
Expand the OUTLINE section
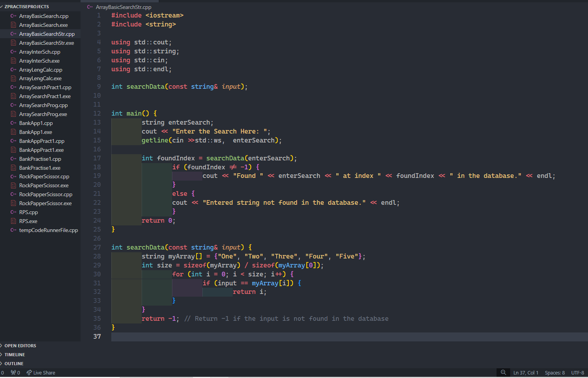14,364
